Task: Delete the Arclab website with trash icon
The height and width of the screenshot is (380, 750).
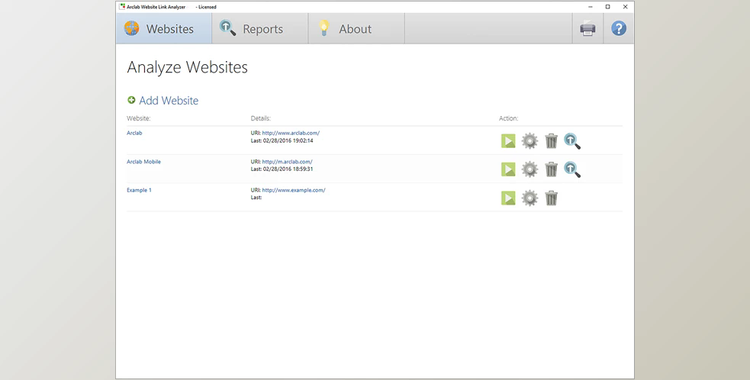Action: tap(551, 141)
